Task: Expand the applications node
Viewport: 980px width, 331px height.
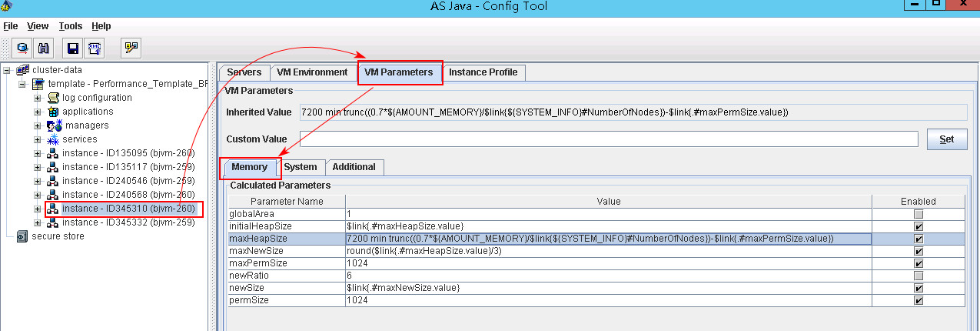Action: 38,112
